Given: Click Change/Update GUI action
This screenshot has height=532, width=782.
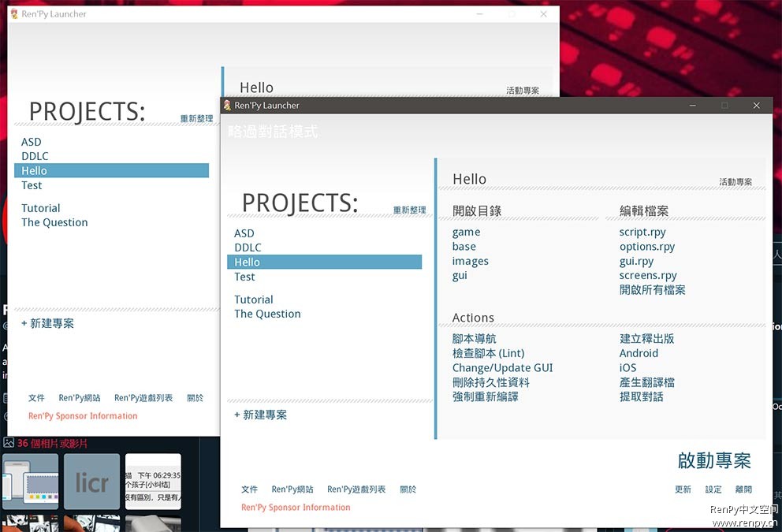Looking at the screenshot, I should pos(502,367).
